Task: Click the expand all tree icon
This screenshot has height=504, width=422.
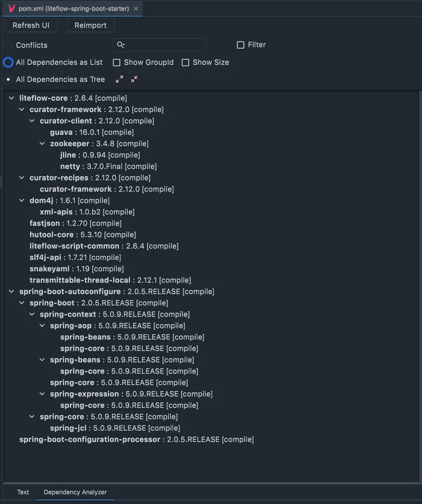Action: pyautogui.click(x=119, y=79)
